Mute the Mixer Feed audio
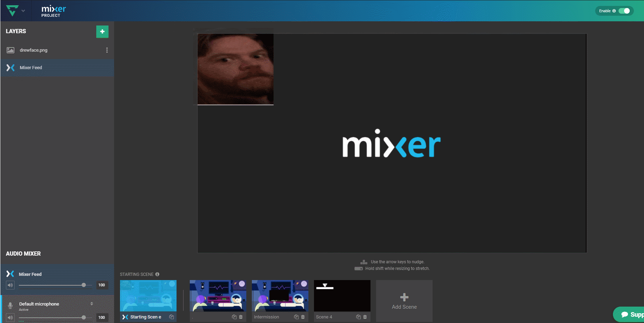The height and width of the screenshot is (323, 644). (x=10, y=285)
